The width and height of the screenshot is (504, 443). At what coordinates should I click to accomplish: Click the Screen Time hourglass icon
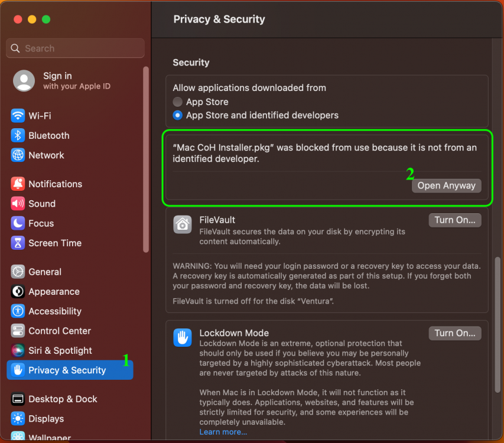[x=18, y=243]
